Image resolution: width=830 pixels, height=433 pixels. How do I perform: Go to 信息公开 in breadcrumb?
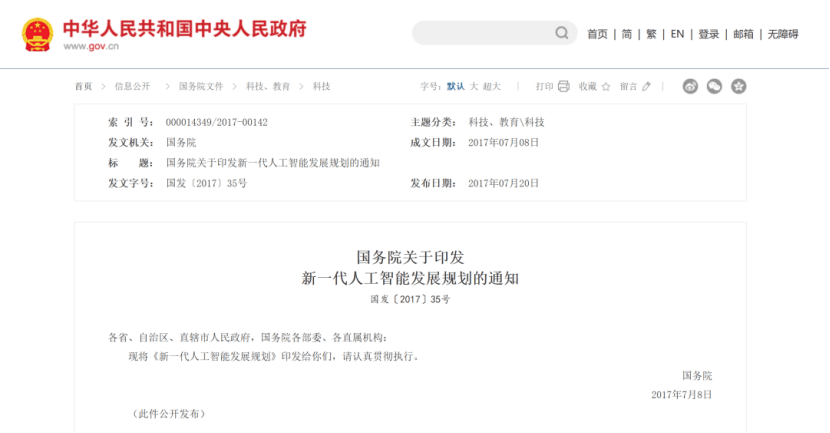[x=134, y=87]
